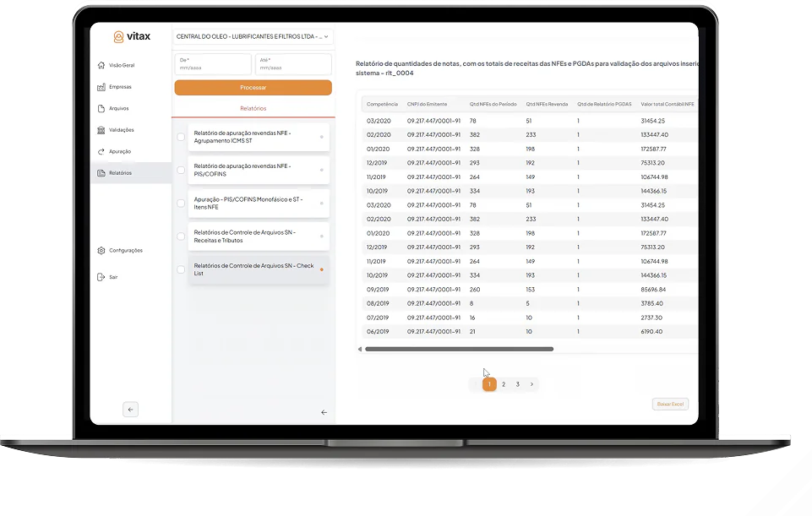Select the 09/2019 competência row
Image resolution: width=812 pixels, height=516 pixels.
pos(530,290)
